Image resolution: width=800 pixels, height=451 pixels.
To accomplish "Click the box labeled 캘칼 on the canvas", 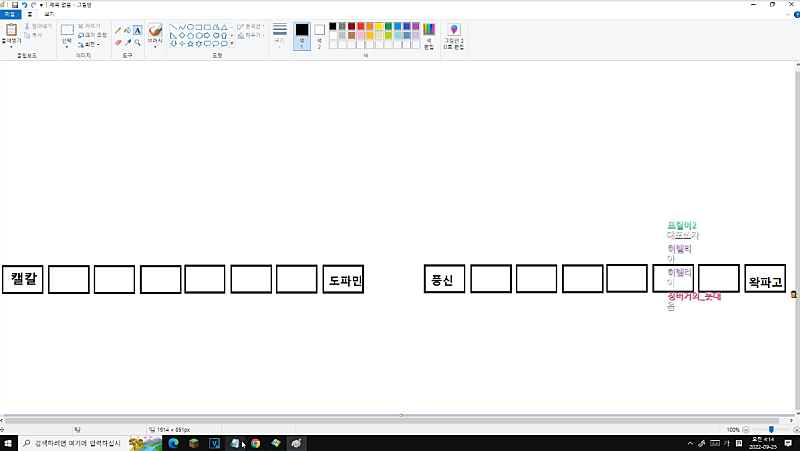I will (x=23, y=279).
